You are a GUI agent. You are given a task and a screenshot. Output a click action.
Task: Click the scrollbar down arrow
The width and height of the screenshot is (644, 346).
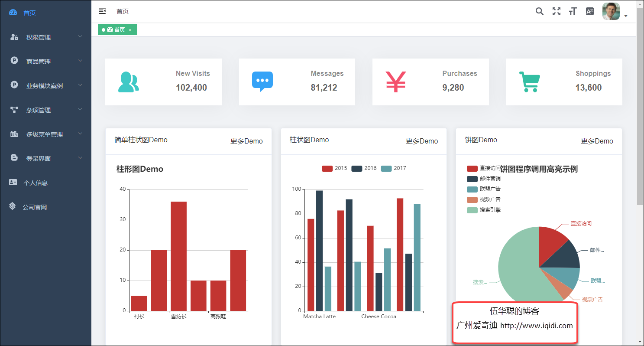[x=640, y=342]
